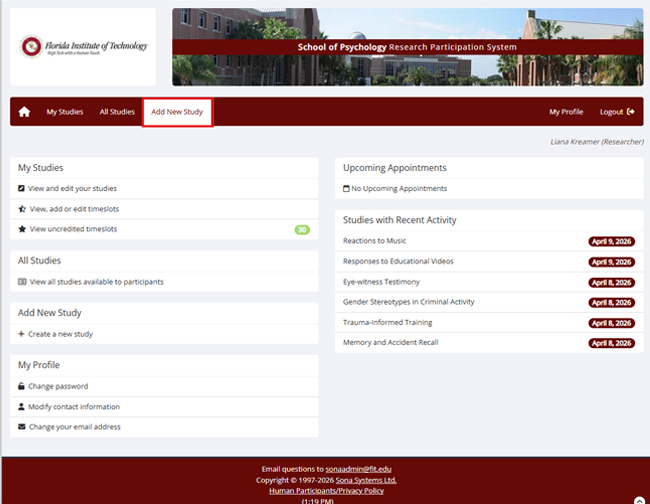Image resolution: width=650 pixels, height=504 pixels.
Task: Click the sonaadmin@fit.edu email link
Action: [x=358, y=468]
